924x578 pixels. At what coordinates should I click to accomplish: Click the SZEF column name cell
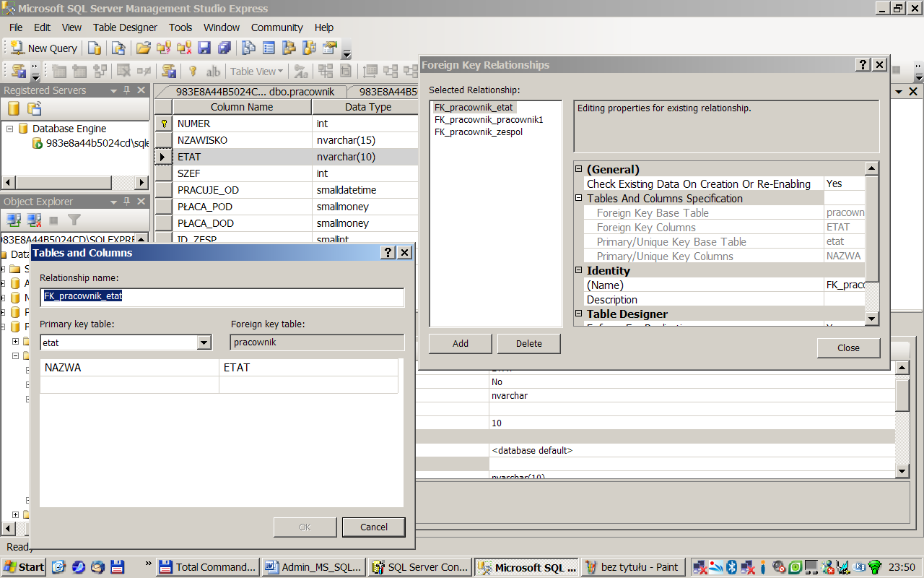[243, 173]
